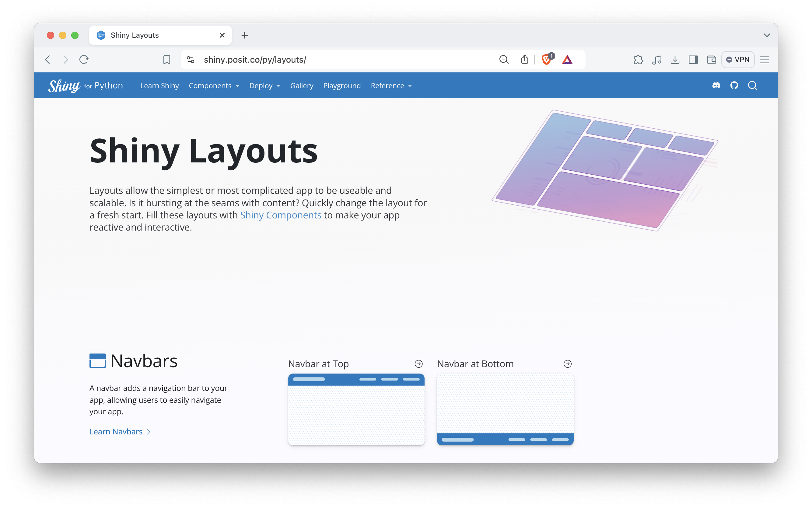
Task: Open the share icon in address bar
Action: (524, 60)
